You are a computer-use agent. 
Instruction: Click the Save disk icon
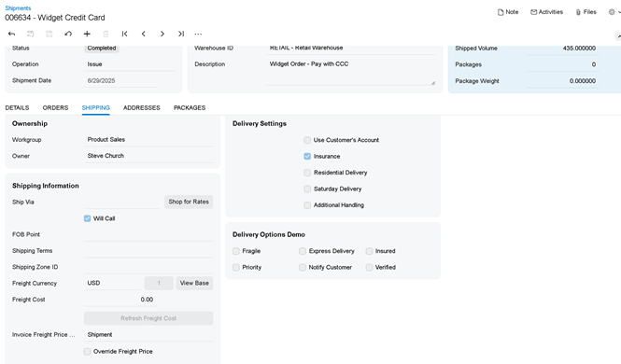tap(49, 34)
